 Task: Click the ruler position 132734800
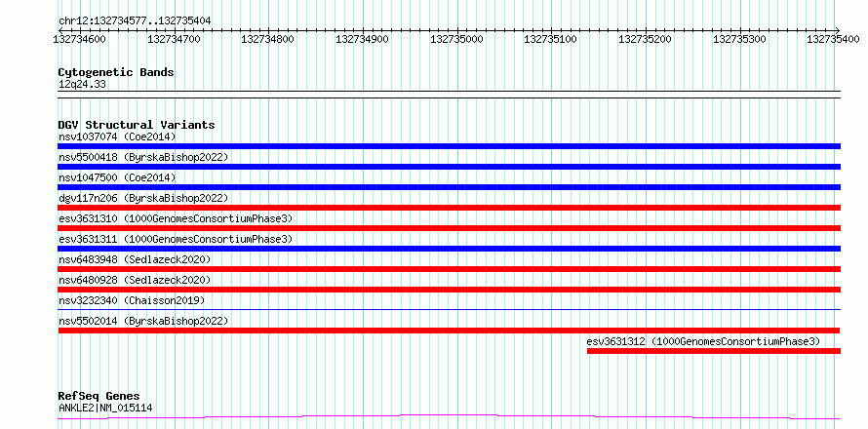(x=268, y=39)
